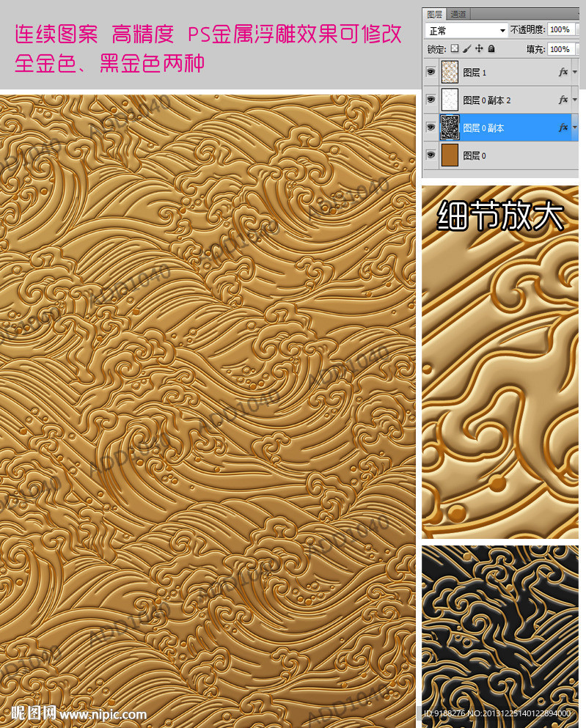This screenshot has width=586, height=728.
Task: Click the 细节放大 detail preview image
Action: (x=500, y=361)
